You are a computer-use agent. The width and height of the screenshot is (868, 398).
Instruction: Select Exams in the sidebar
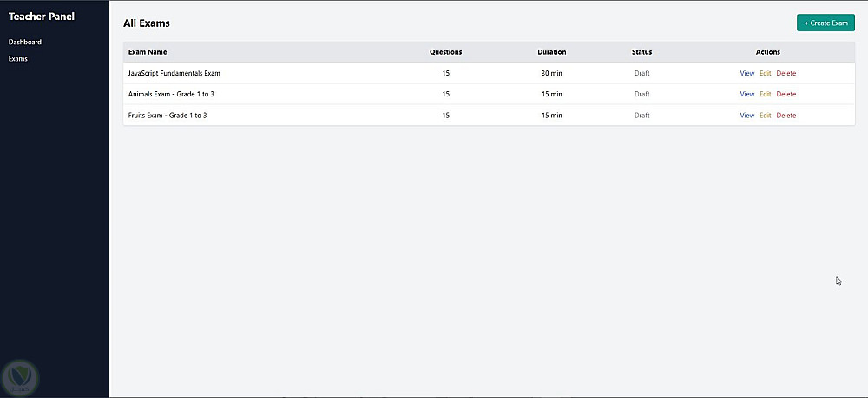[x=18, y=59]
